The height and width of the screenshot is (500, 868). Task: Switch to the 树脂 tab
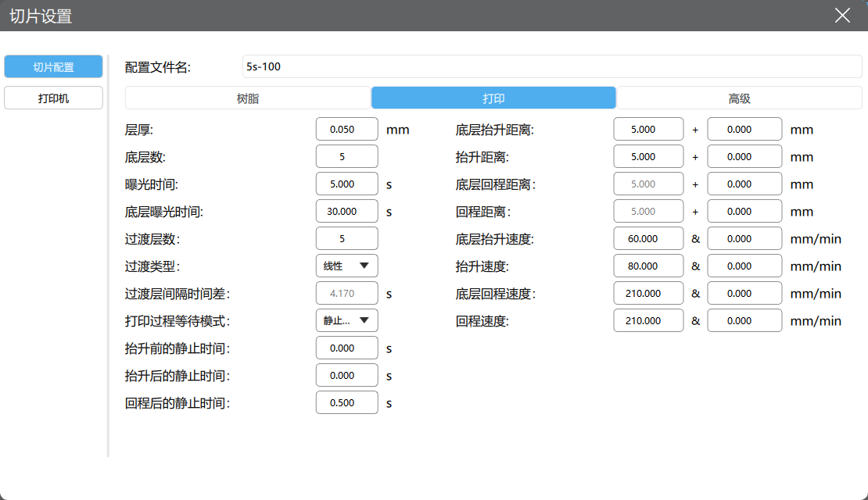[x=247, y=98]
